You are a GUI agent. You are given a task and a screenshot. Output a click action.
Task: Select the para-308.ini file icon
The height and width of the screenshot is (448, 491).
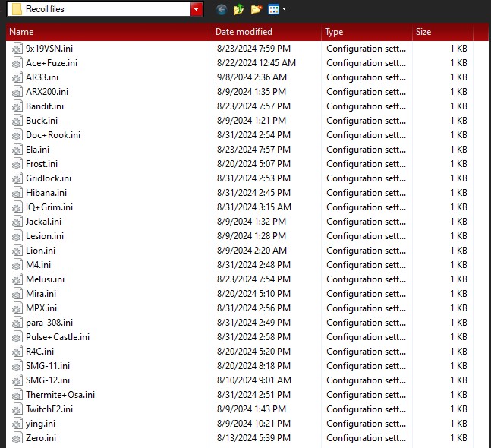pyautogui.click(x=17, y=322)
